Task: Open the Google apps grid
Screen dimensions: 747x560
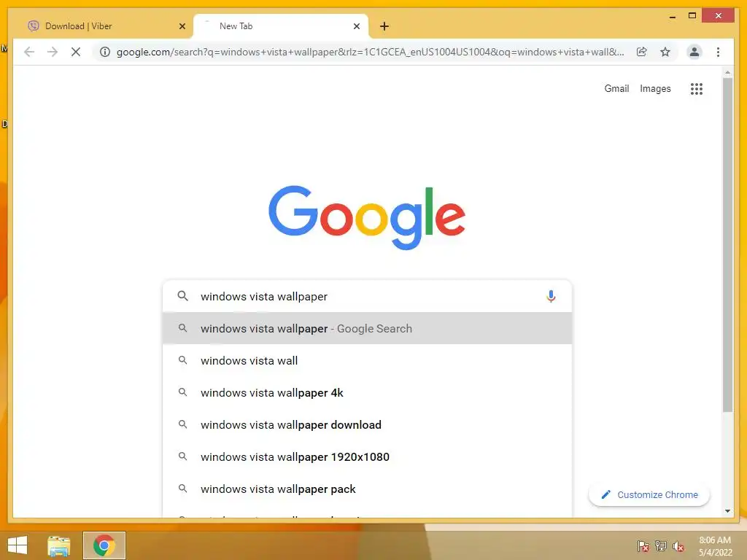Action: (697, 88)
